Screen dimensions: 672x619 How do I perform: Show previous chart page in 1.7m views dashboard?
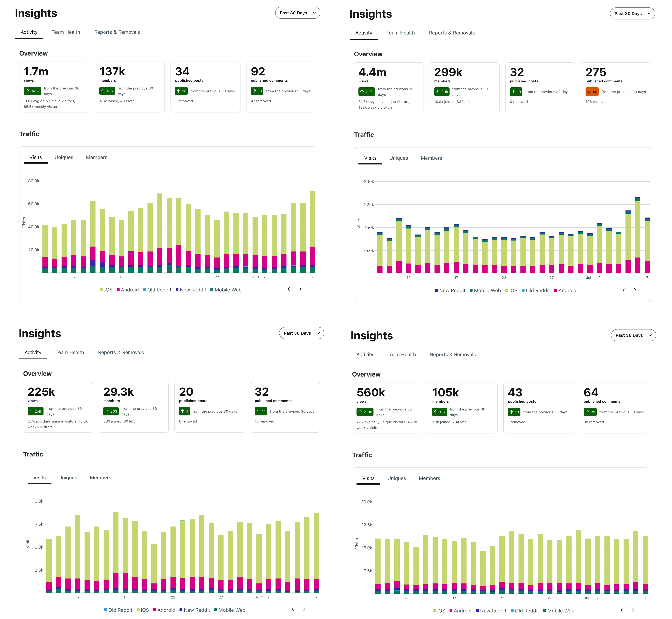click(x=289, y=289)
